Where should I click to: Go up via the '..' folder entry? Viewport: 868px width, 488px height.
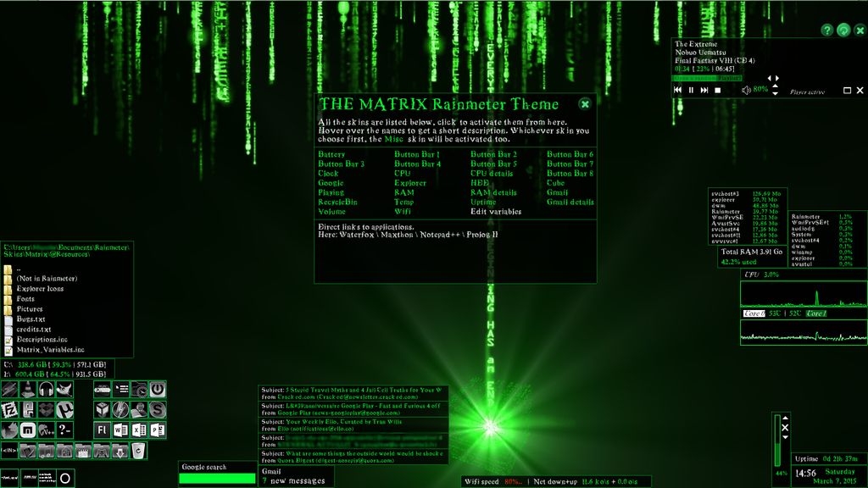[x=19, y=269]
